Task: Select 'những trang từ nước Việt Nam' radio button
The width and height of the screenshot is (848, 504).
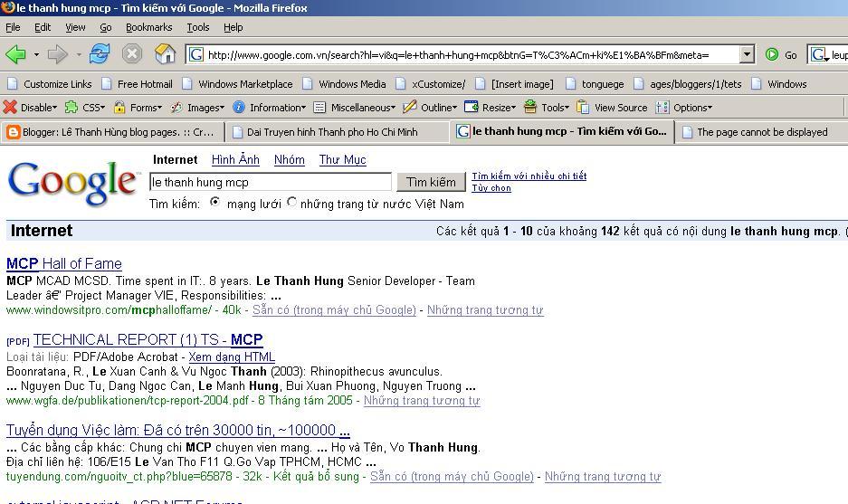Action: (x=291, y=203)
